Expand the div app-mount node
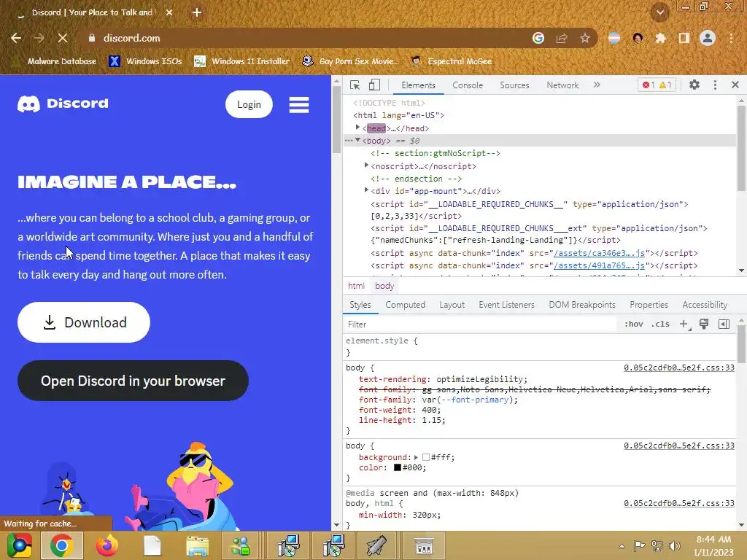The image size is (747, 560). coord(366,190)
